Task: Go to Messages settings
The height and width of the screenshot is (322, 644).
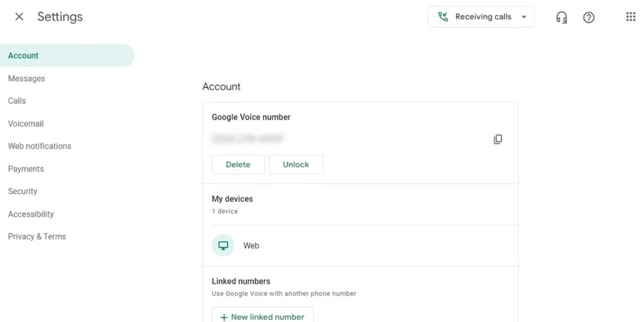Action: tap(26, 79)
